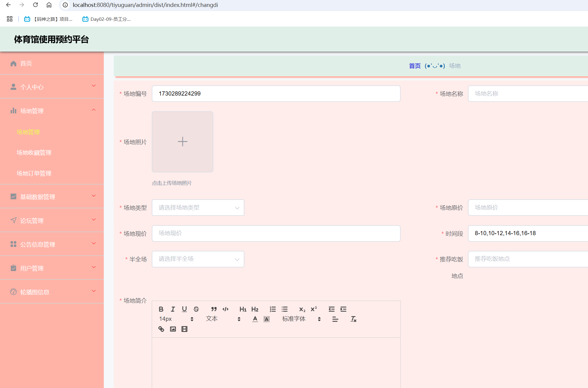Screen dimensions: 588x388
Task: Toggle superscript formatting
Action: pos(314,309)
